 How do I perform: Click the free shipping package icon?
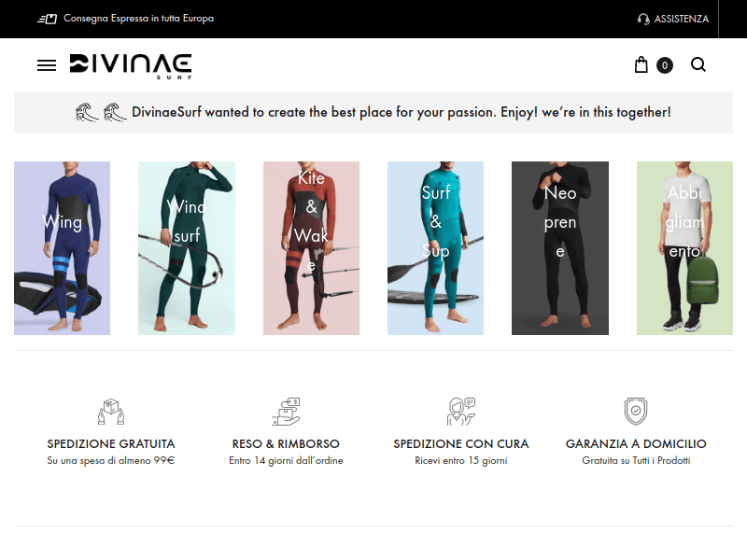pyautogui.click(x=111, y=412)
